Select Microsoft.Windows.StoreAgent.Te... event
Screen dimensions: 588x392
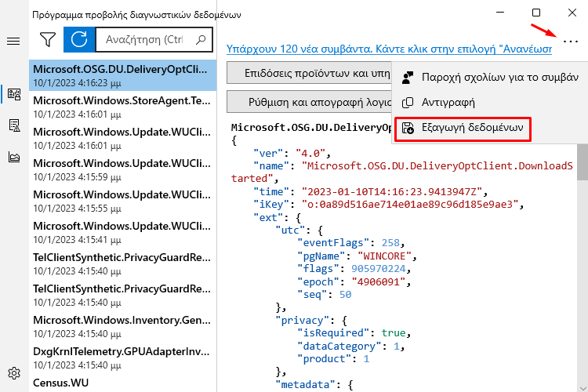[x=122, y=107]
